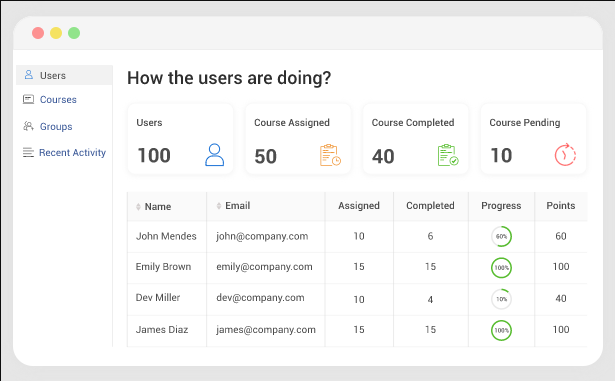Click the Name column header
The width and height of the screenshot is (615, 381).
tap(167, 206)
